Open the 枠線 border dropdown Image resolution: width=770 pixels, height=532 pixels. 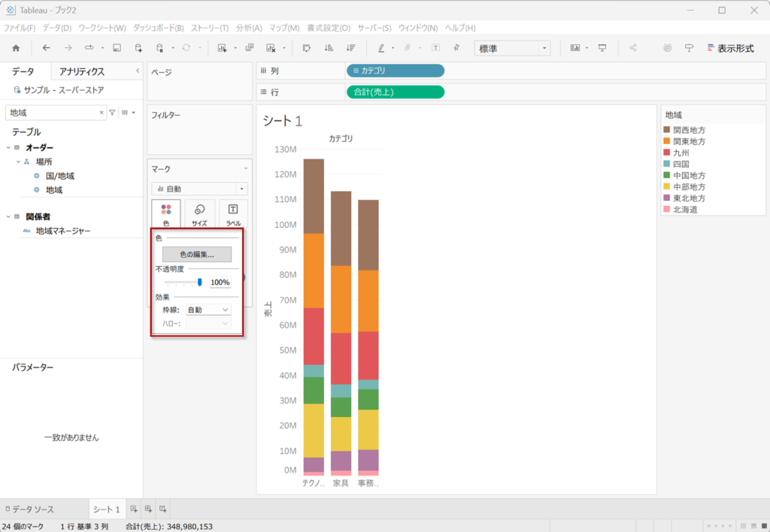[x=208, y=310]
